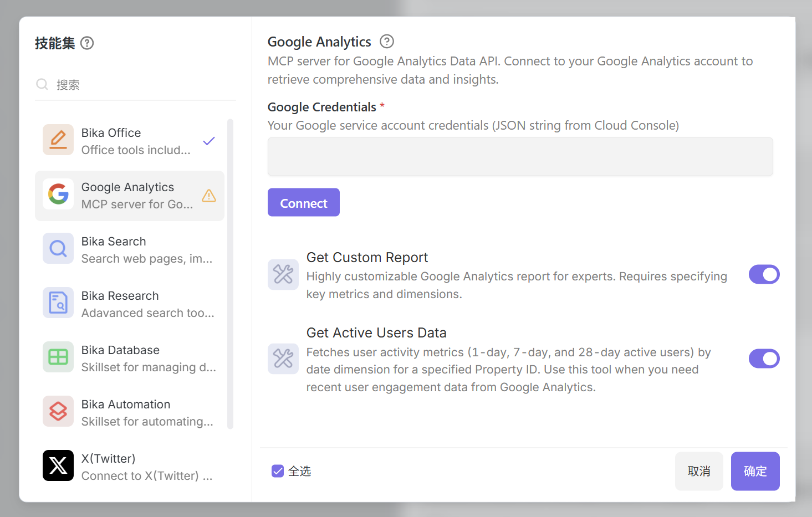This screenshot has width=812, height=517.
Task: Uncheck the 全选 select-all checkbox
Action: pyautogui.click(x=278, y=471)
